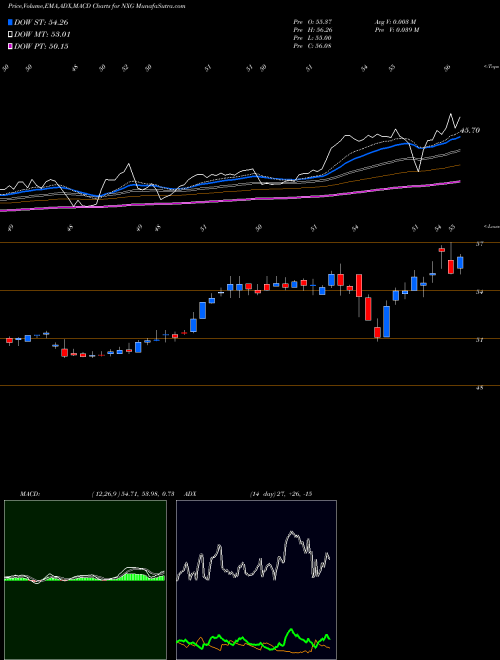The width and height of the screenshot is (500, 660).
Task: Select the 'DOW MT: 53.01' legend text
Action: point(42,35)
